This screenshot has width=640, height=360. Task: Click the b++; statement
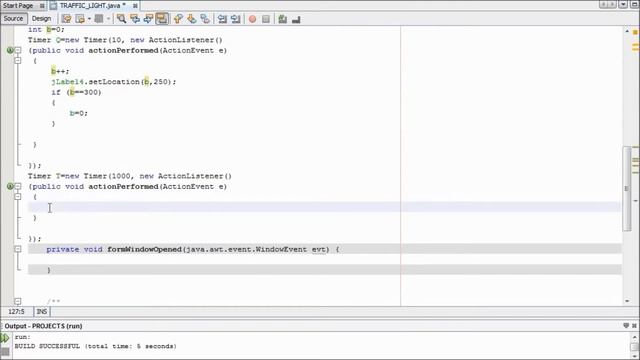[x=60, y=71]
